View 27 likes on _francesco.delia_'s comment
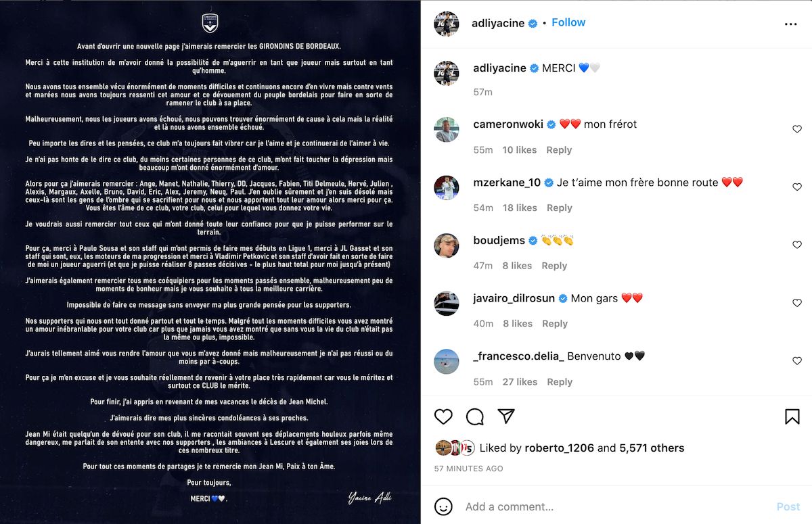This screenshot has width=812, height=524. click(x=519, y=382)
